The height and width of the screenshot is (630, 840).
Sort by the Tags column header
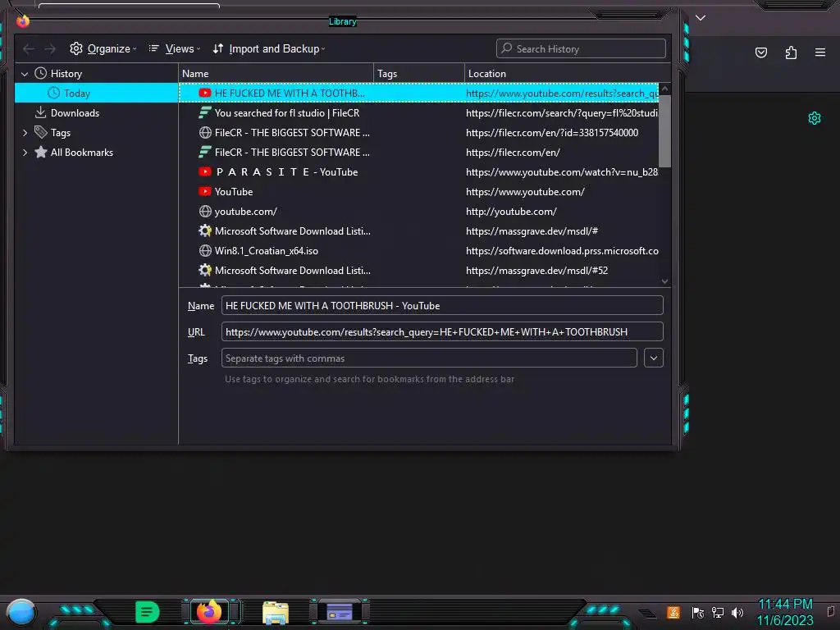tap(419, 73)
